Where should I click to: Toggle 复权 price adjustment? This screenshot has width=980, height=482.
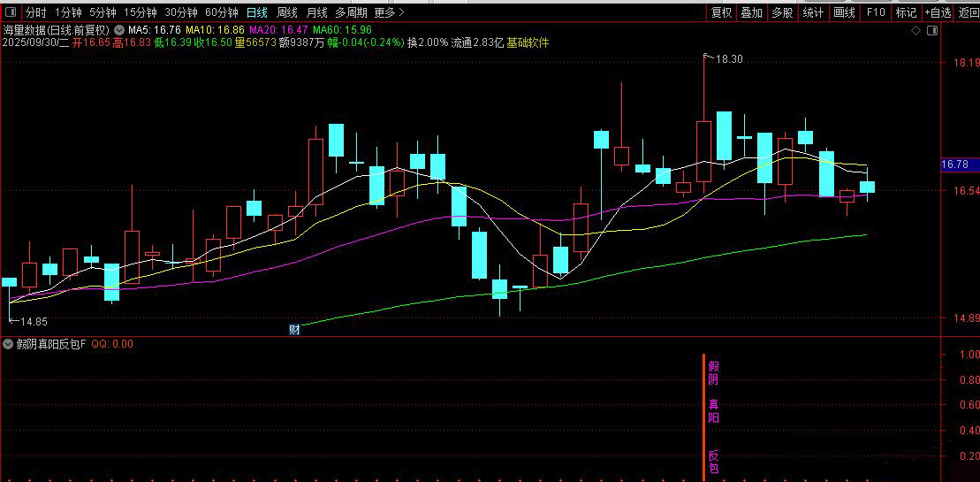(x=721, y=12)
